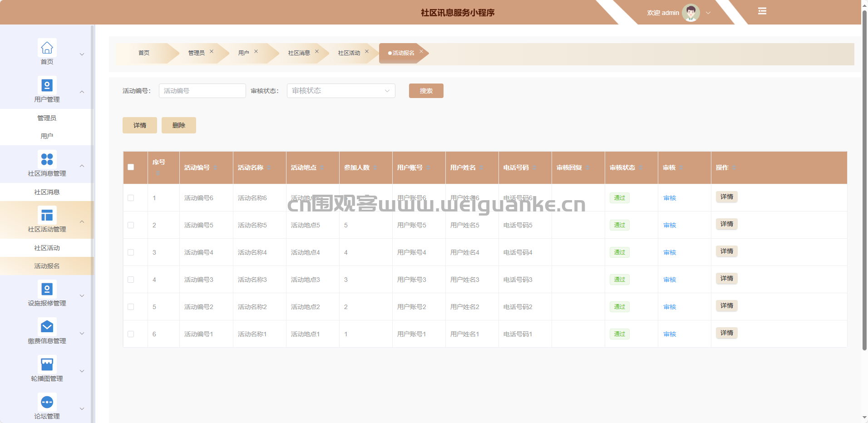Focus the 活动编号 search input field
This screenshot has width=868, height=423.
pyautogui.click(x=202, y=91)
